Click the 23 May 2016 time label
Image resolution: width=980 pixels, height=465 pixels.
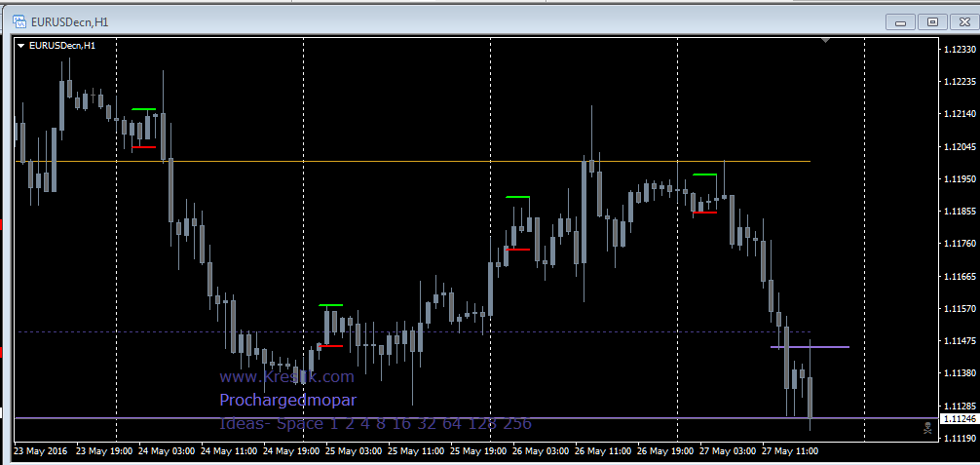point(40,450)
